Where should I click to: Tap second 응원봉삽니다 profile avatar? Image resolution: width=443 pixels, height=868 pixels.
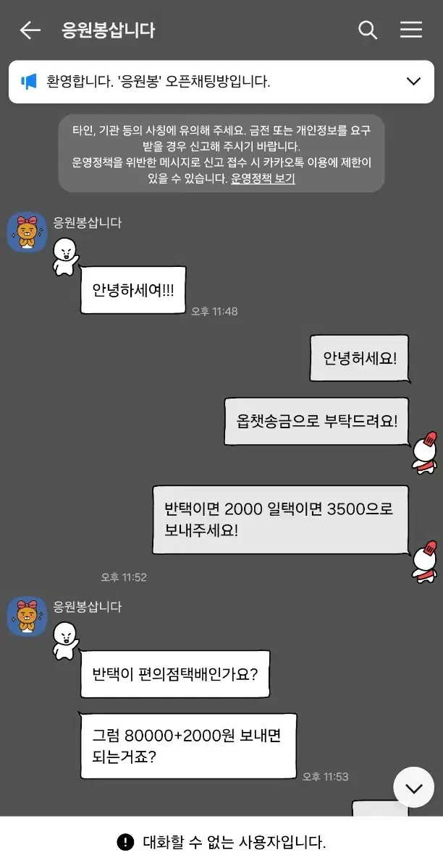[27, 616]
